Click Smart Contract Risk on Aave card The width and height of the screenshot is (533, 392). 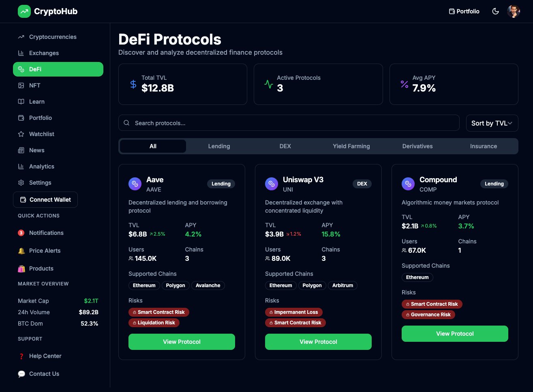pos(159,312)
